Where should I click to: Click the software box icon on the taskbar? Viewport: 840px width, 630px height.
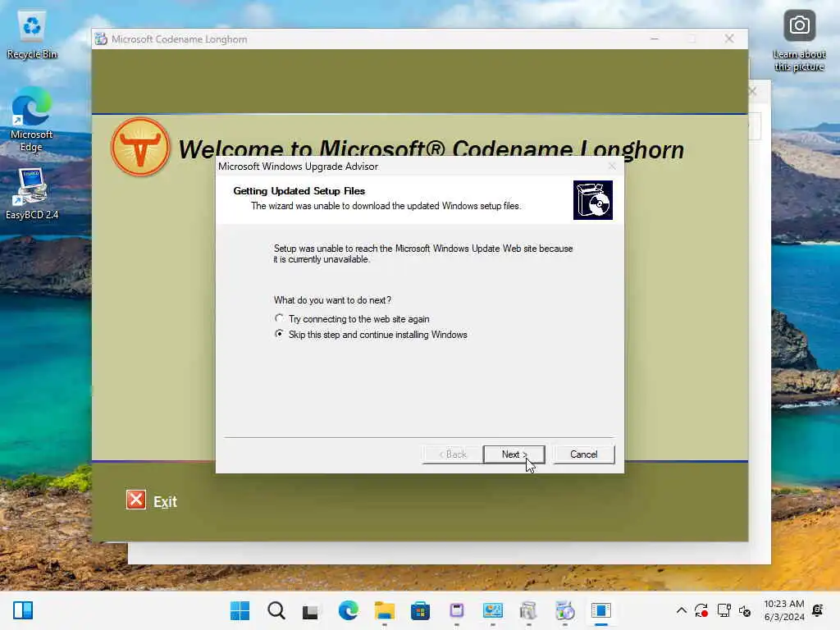[528, 610]
